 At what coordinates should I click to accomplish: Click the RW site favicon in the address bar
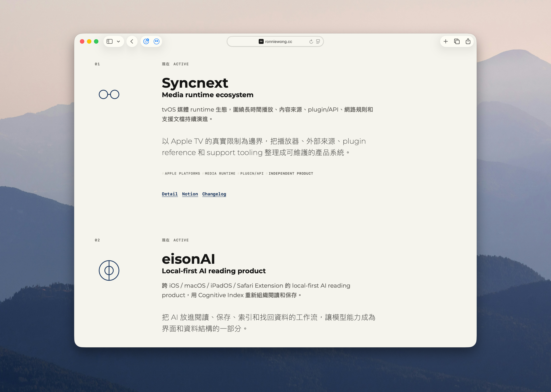click(x=261, y=42)
